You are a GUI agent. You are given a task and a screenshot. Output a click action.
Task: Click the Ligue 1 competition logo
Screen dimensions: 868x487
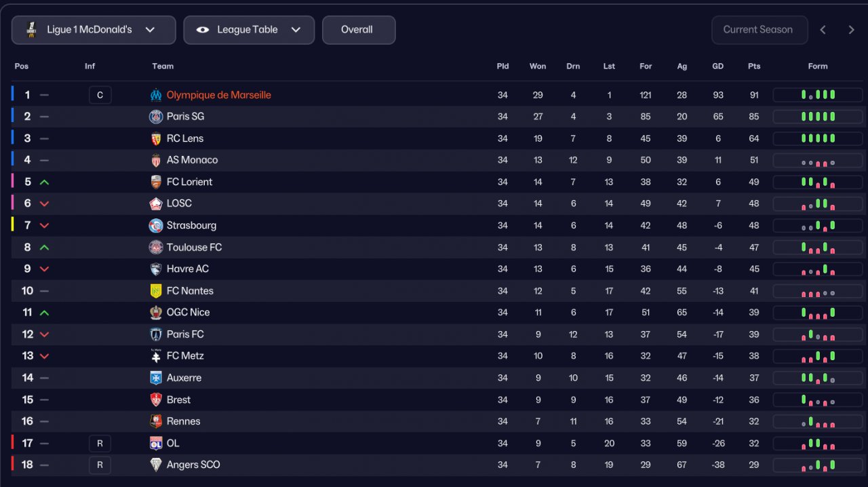[31, 30]
